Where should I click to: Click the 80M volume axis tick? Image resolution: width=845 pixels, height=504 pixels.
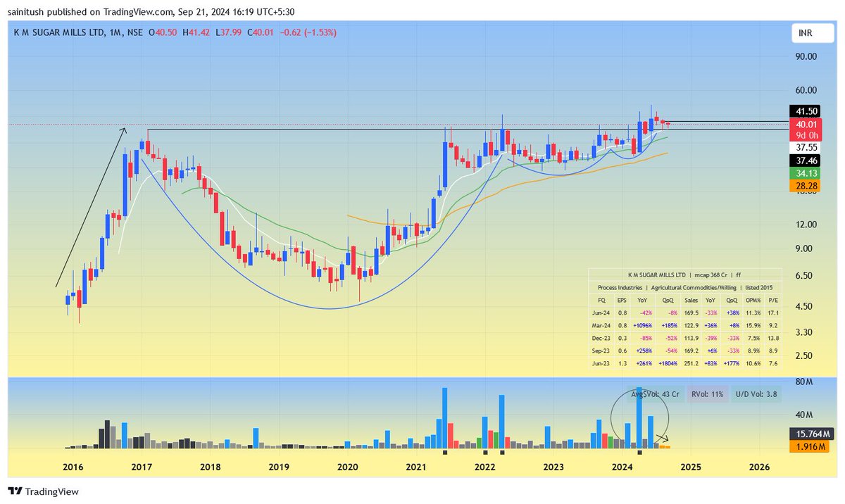(804, 382)
